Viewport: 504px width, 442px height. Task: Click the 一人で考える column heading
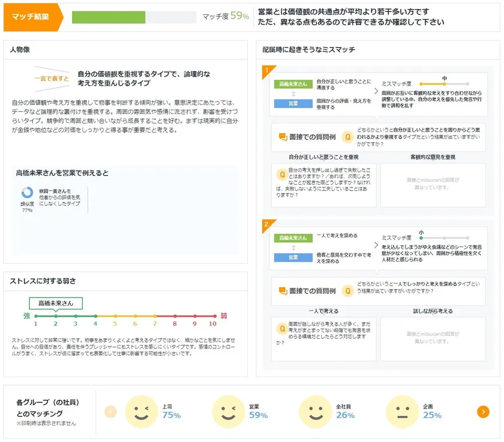point(323,311)
